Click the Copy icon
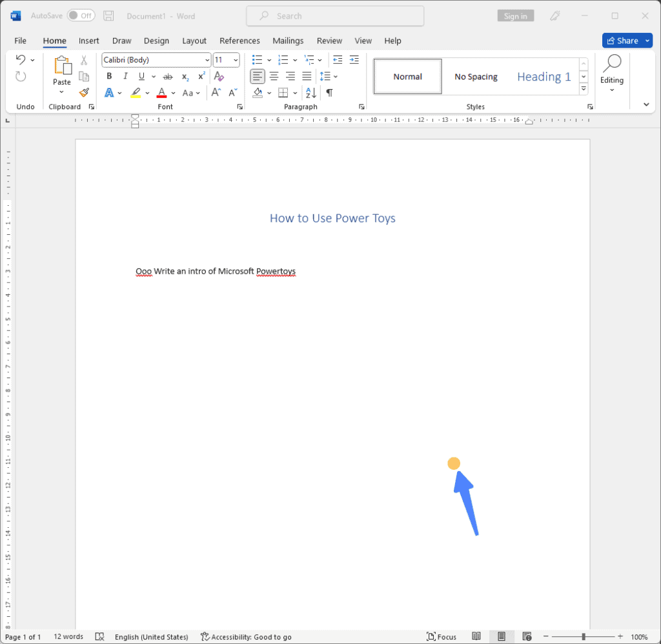 point(84,76)
